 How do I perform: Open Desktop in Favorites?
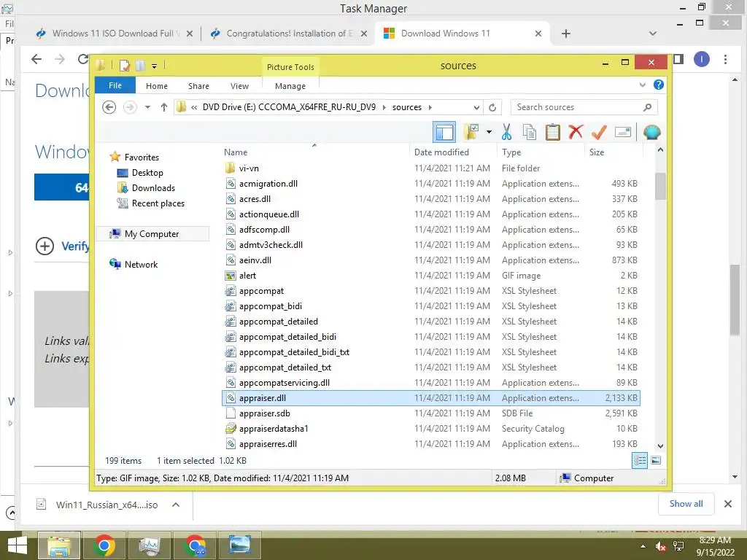point(147,172)
